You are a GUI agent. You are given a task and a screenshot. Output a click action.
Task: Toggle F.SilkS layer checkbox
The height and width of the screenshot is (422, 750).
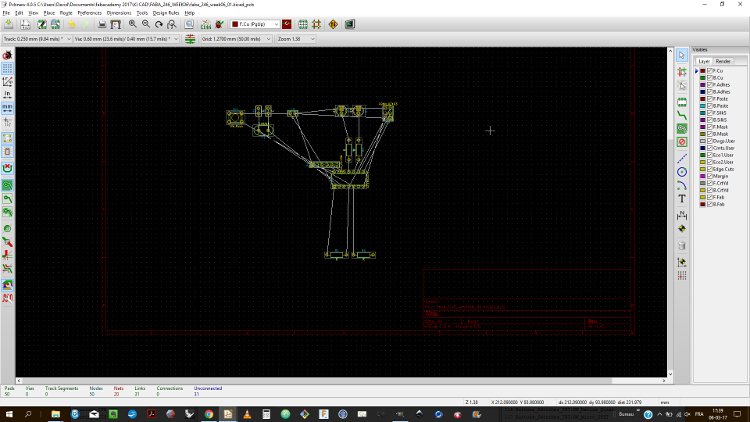click(x=710, y=113)
